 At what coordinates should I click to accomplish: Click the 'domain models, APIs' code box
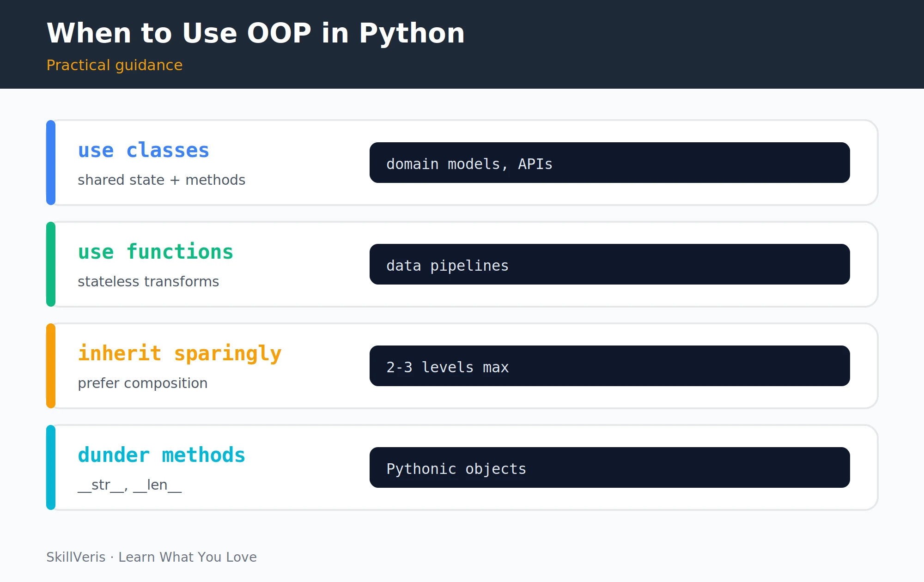coord(610,163)
